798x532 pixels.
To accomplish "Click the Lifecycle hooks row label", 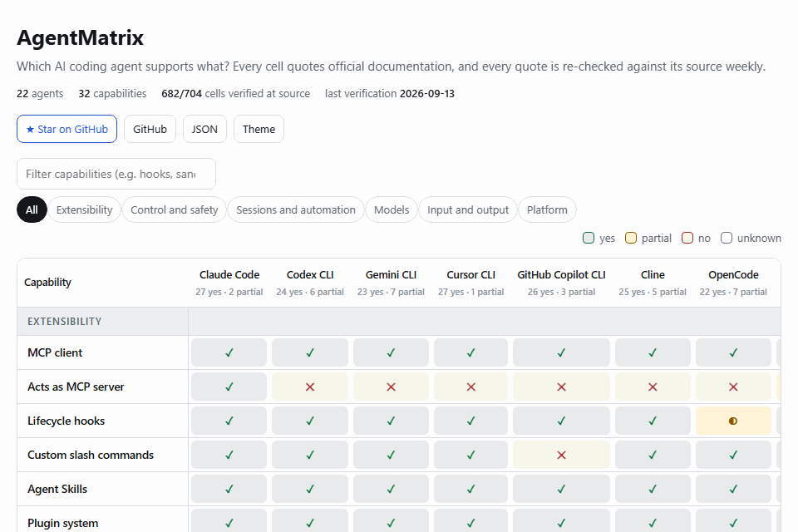I will click(66, 421).
